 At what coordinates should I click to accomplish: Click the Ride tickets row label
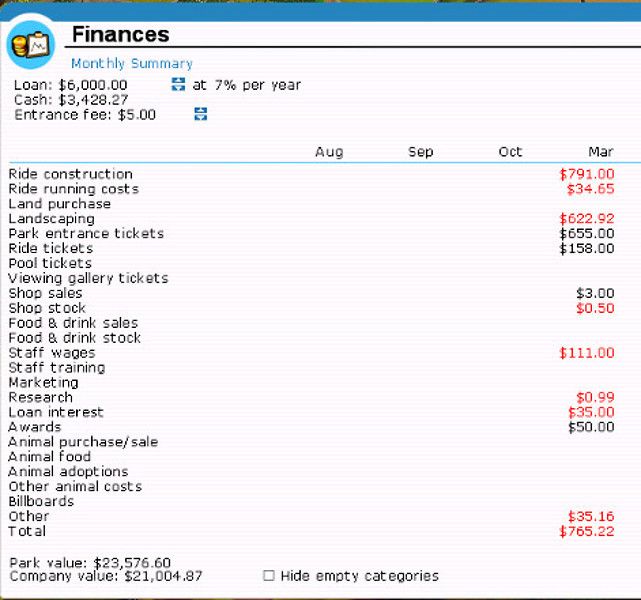pos(51,249)
